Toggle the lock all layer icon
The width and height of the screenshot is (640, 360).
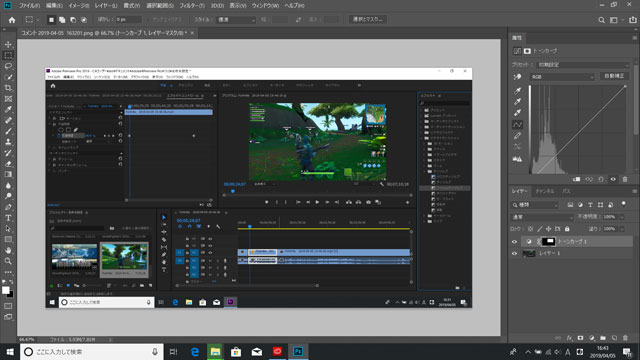567,229
